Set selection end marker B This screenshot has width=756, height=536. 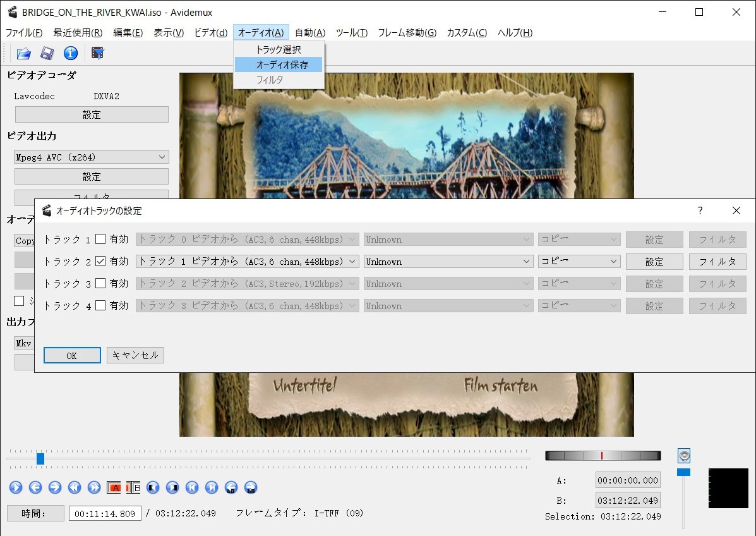point(133,487)
